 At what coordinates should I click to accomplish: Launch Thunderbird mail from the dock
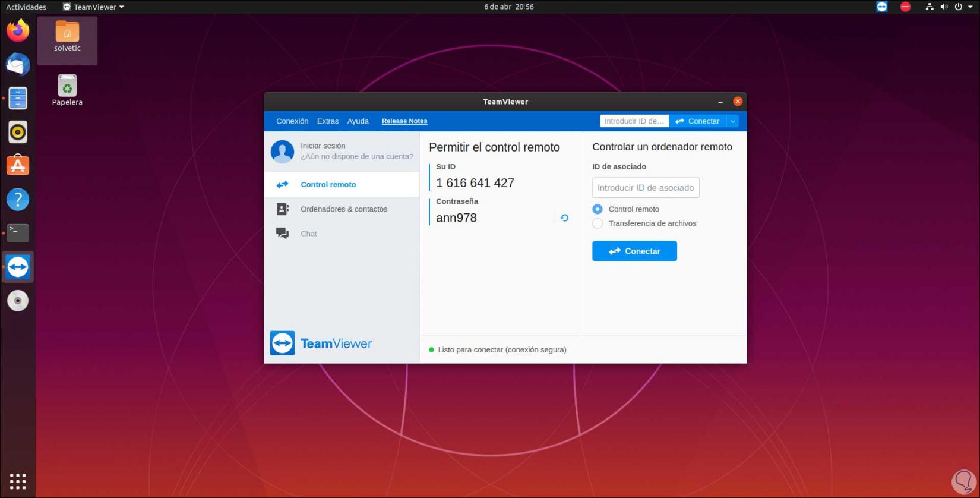click(18, 64)
